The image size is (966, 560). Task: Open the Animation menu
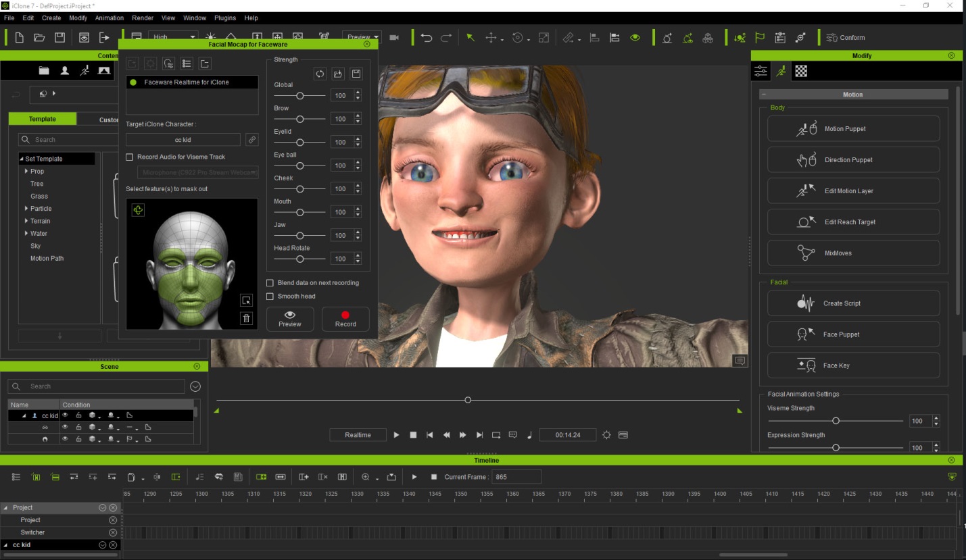109,18
